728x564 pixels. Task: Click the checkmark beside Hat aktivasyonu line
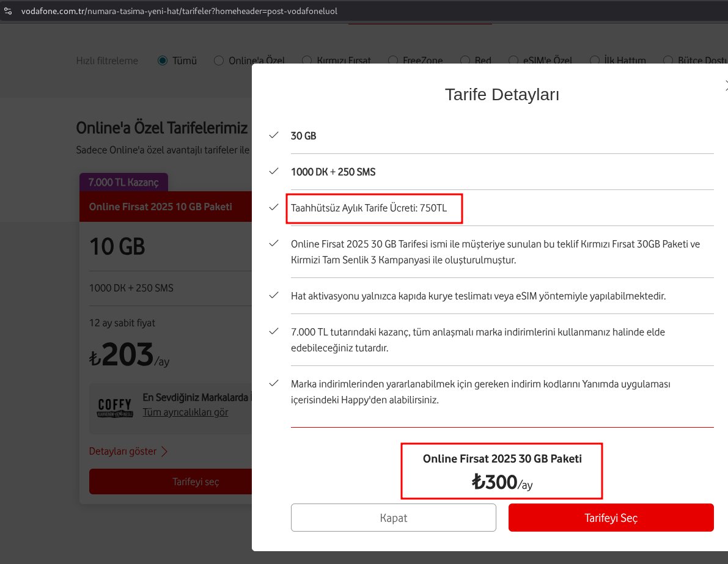pyautogui.click(x=274, y=295)
